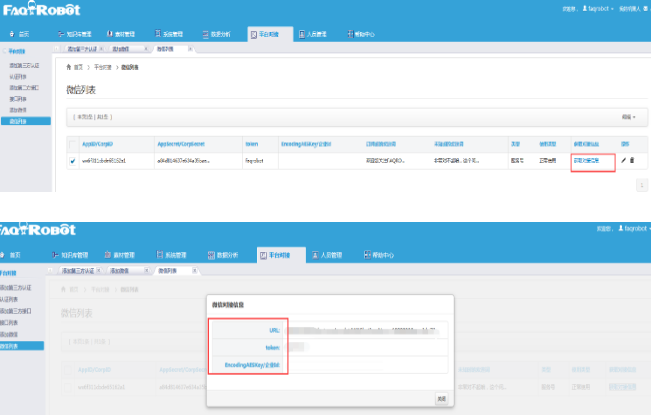This screenshot has height=415, width=651.
Task: Click the AppSecret/CorpSecret column header in upper table
Action: coord(181,144)
